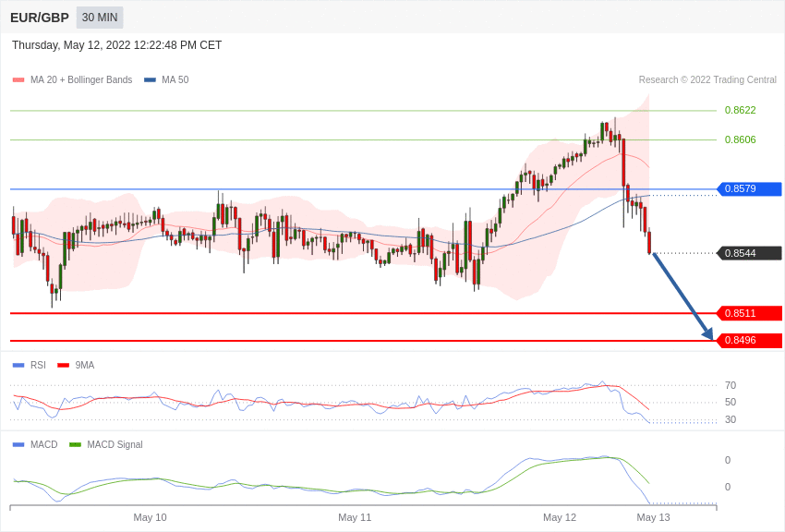The image size is (785, 532).
Task: Click the MA 20 + Bollinger Bands legend swatch
Action: coord(18,80)
